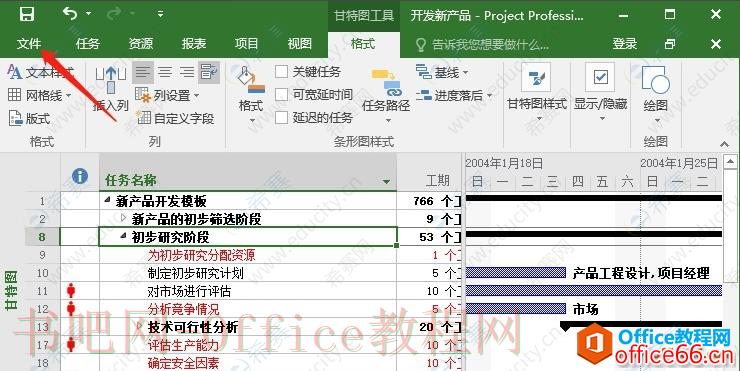This screenshot has width=740, height=371.
Task: Expand the 新产品的初步筛选阶段 task
Action: [x=124, y=218]
